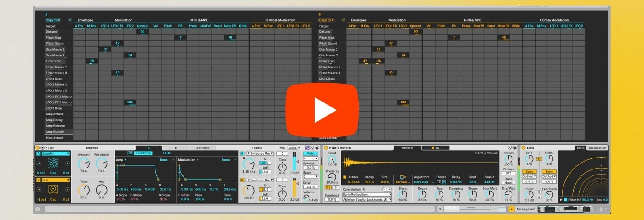Click the Filter device hot-swap icon
Viewport: 644px width, 220px height.
312,147
